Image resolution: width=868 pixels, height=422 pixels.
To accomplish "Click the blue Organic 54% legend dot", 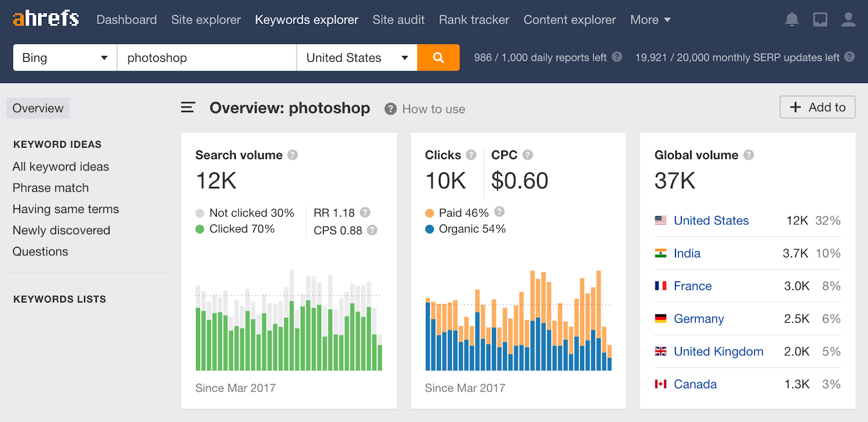I will pos(430,229).
